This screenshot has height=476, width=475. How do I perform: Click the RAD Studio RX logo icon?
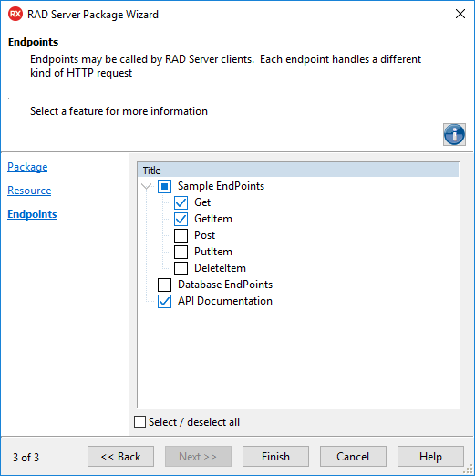click(15, 14)
